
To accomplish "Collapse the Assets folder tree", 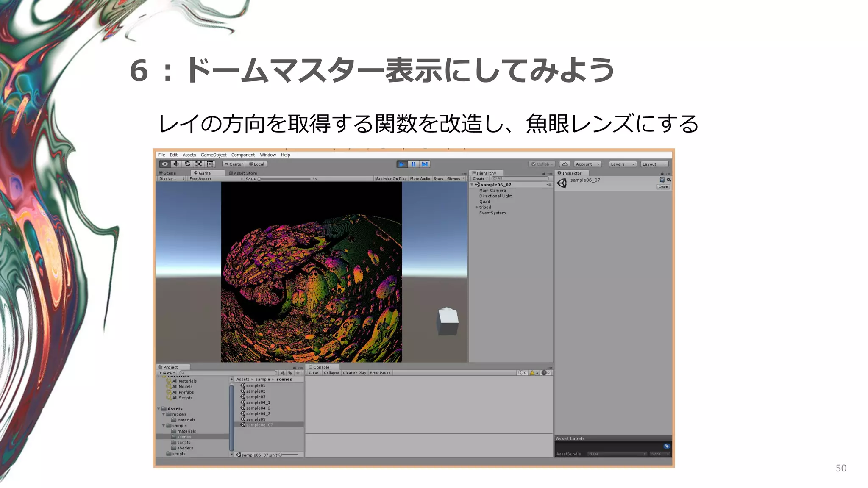I will coord(159,409).
